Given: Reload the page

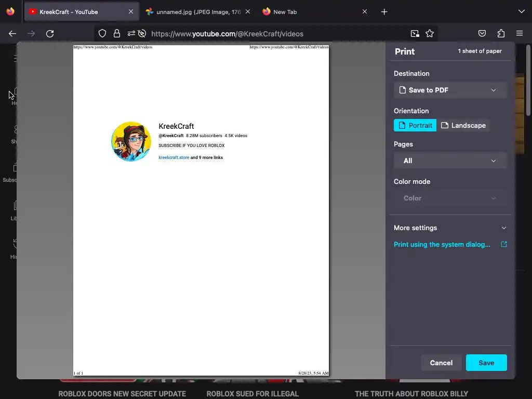Looking at the screenshot, I should 50,34.
